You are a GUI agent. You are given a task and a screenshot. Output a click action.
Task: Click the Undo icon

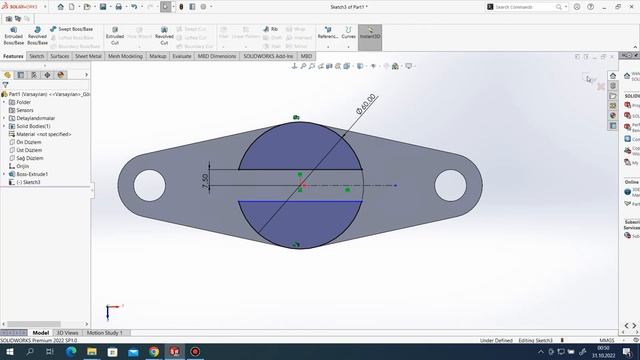click(x=134, y=7)
